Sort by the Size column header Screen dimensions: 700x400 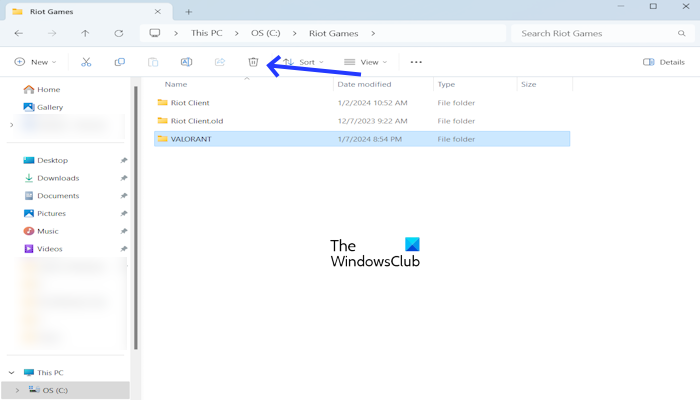(x=529, y=84)
